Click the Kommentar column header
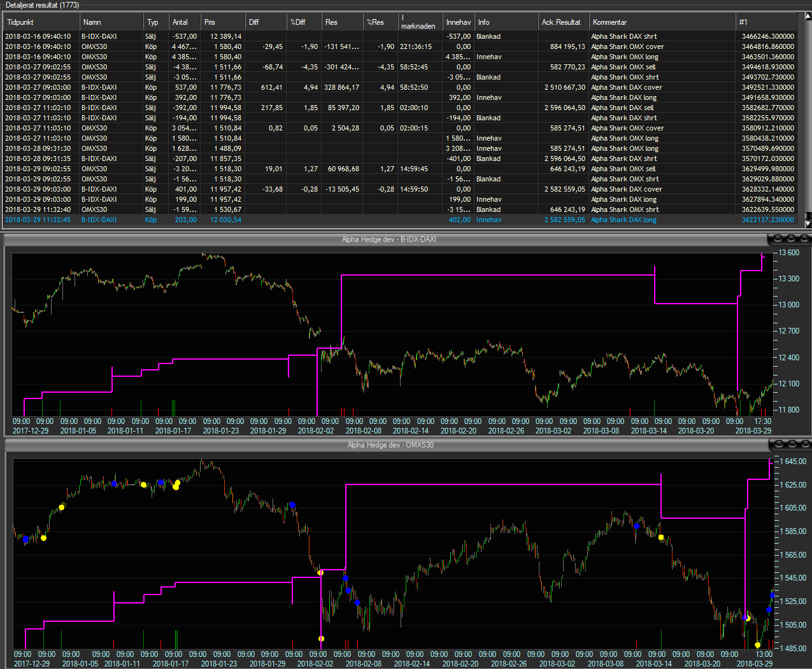 click(662, 22)
